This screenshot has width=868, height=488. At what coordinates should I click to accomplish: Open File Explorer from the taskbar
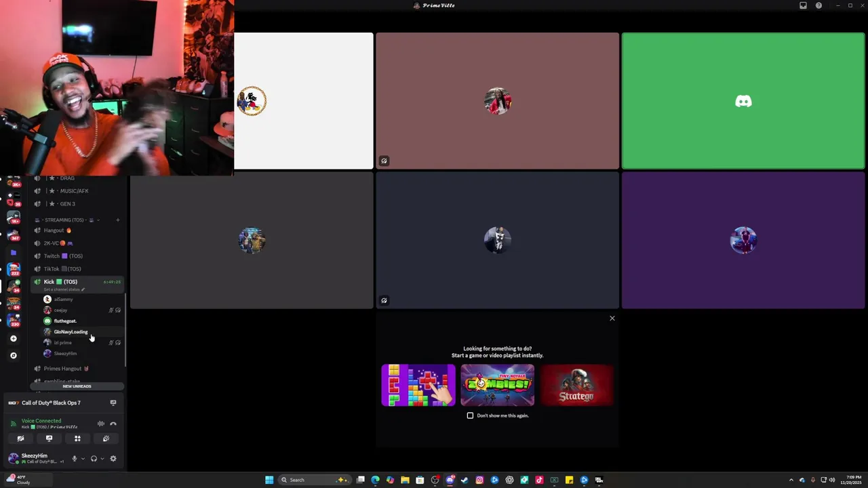(405, 480)
